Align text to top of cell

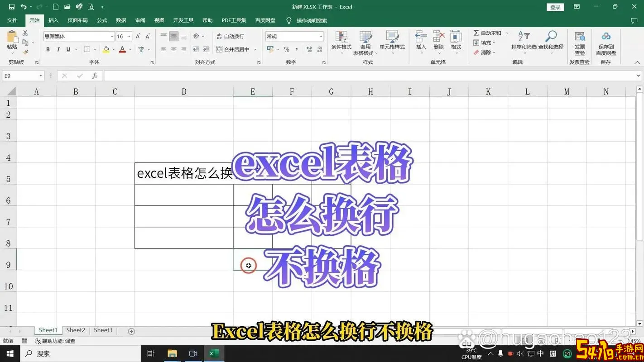pyautogui.click(x=163, y=36)
